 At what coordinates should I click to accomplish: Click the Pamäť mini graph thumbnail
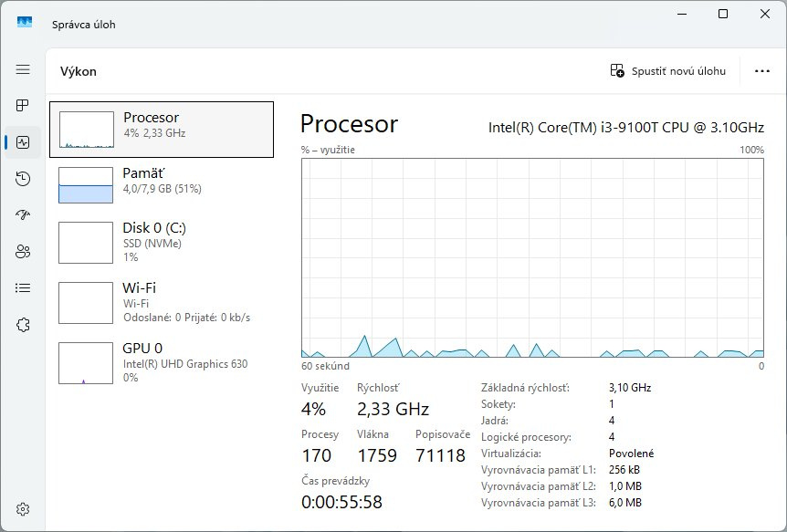point(85,185)
